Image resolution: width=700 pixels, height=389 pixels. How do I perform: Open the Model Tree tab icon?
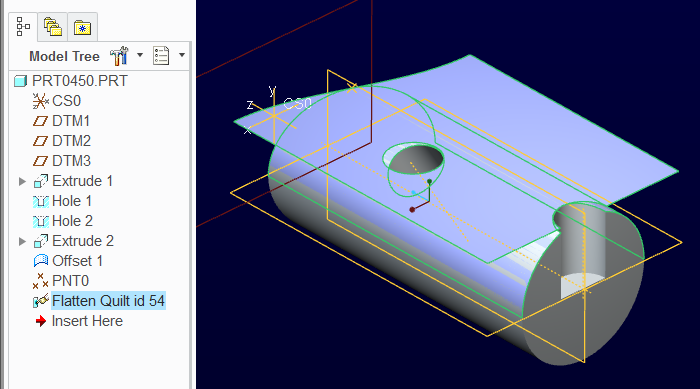(23, 27)
